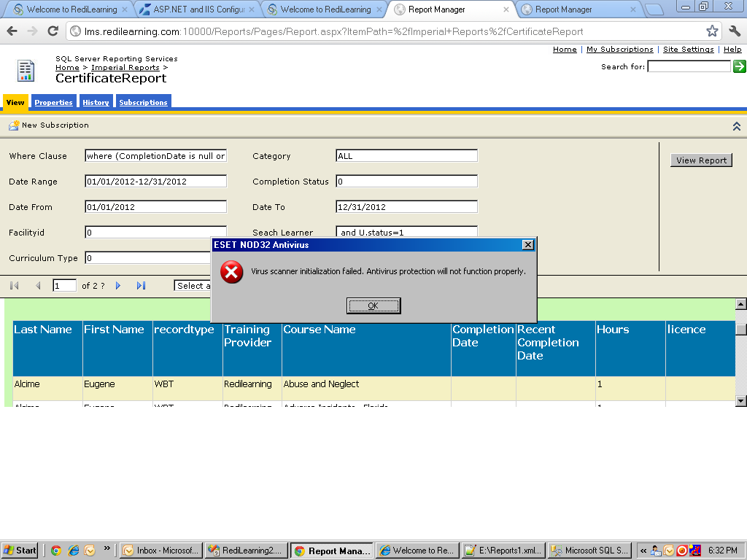The width and height of the screenshot is (747, 560).
Task: Open the Imperial Reports breadcrumb link
Action: pyautogui.click(x=125, y=68)
